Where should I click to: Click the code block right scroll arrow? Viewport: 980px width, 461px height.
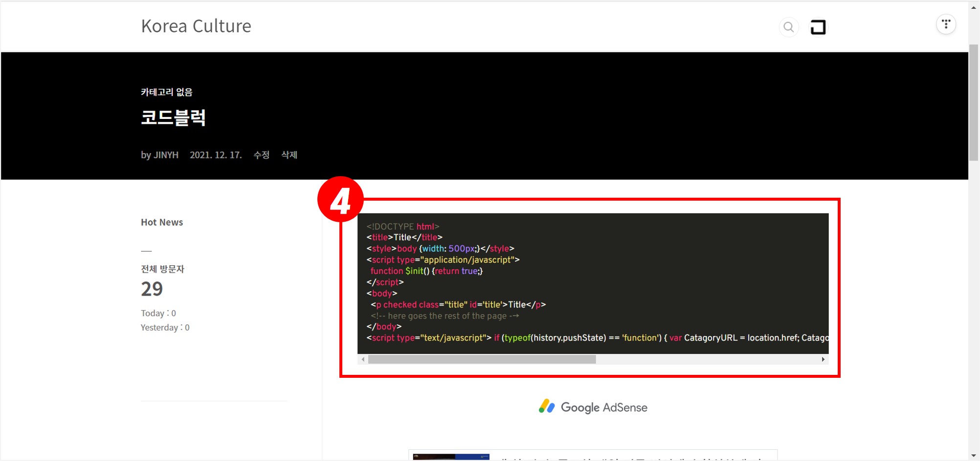pyautogui.click(x=824, y=359)
